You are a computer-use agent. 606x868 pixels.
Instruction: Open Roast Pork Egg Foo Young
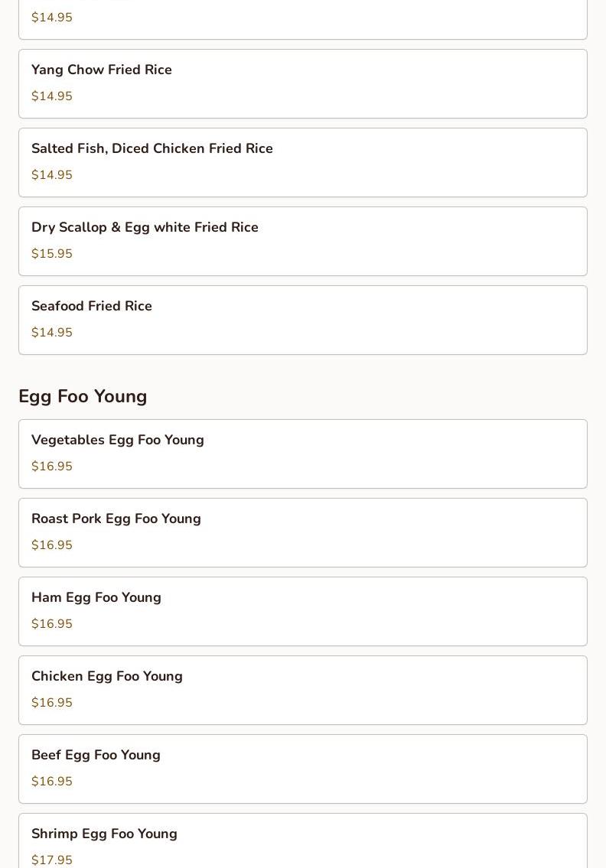coord(302,532)
